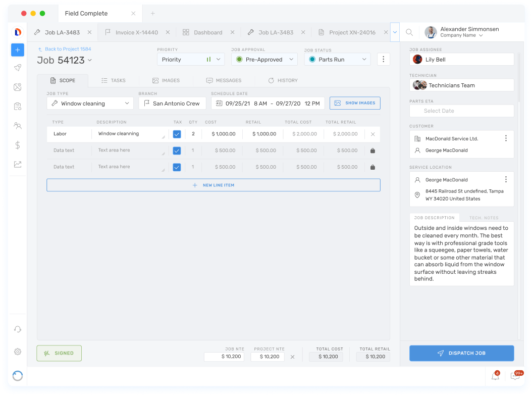The height and width of the screenshot is (397, 532).
Task: Switch to the Tasks tab
Action: (113, 80)
